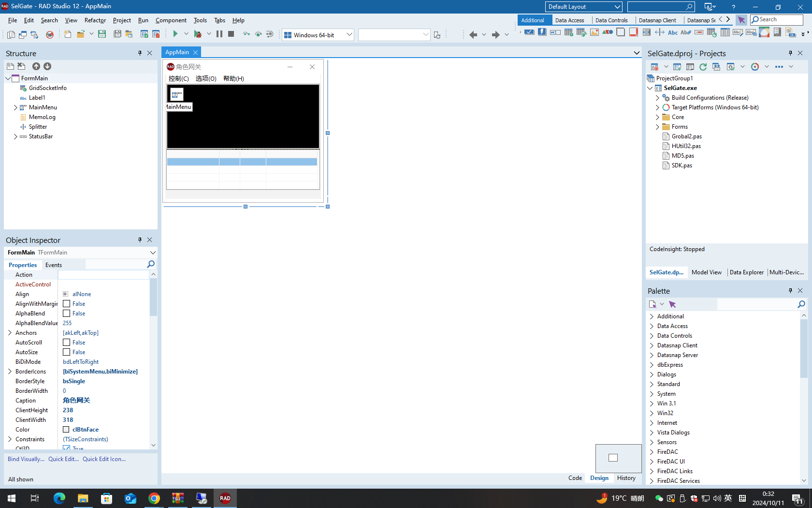Click the green Save floppy icon
This screenshot has width=812, height=508.
[102, 34]
